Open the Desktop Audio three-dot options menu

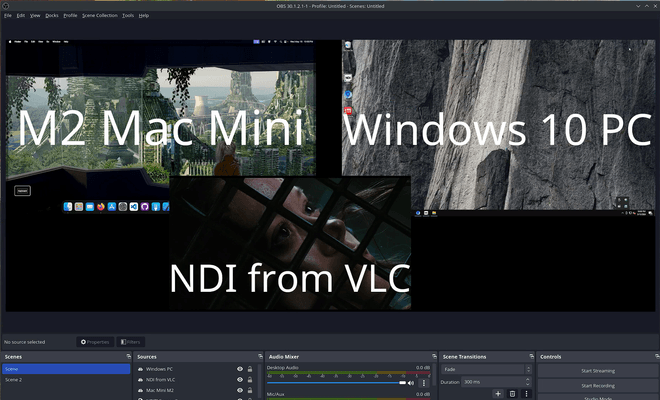point(424,383)
